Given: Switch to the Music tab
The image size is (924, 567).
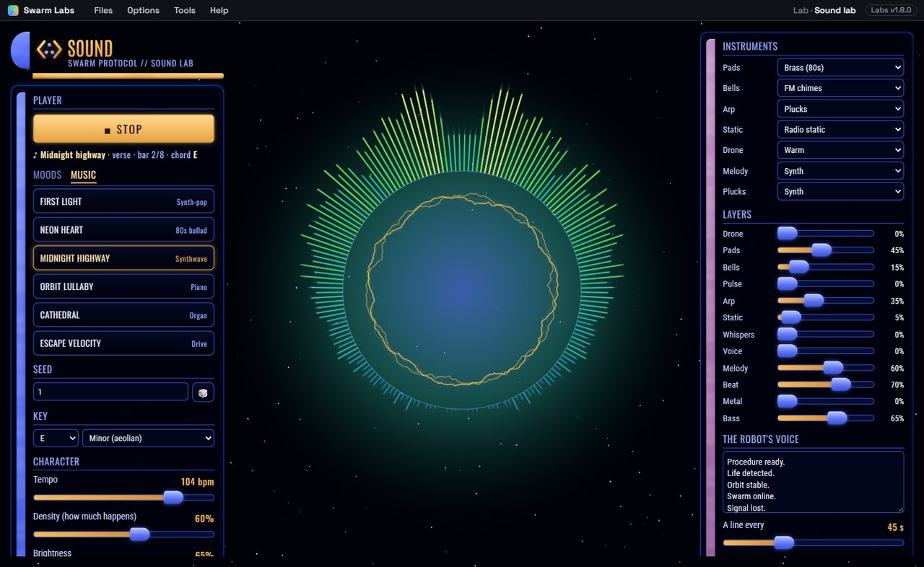Looking at the screenshot, I should coord(83,175).
